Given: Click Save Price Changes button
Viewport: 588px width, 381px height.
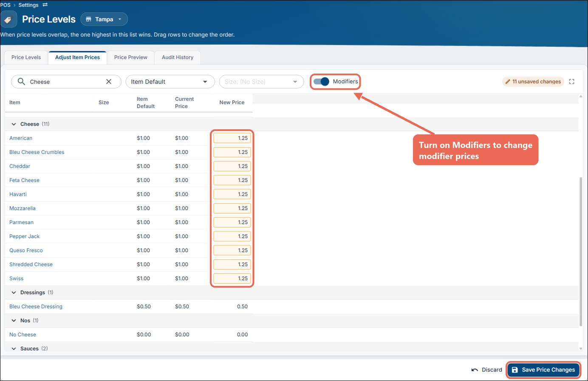Looking at the screenshot, I should point(543,370).
